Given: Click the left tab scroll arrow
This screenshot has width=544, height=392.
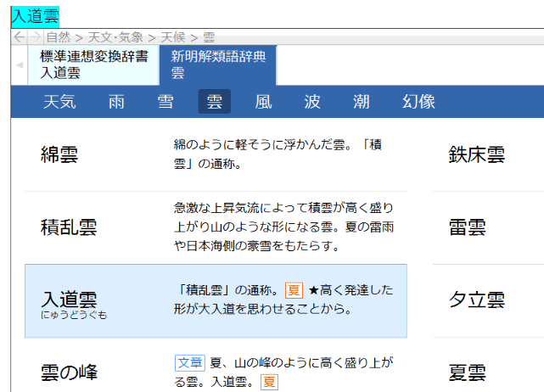Looking at the screenshot, I should pos(20,64).
